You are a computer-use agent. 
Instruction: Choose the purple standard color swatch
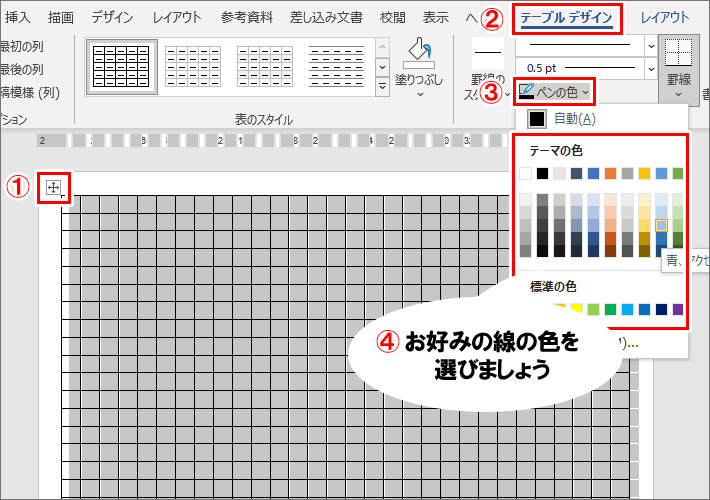[678, 309]
